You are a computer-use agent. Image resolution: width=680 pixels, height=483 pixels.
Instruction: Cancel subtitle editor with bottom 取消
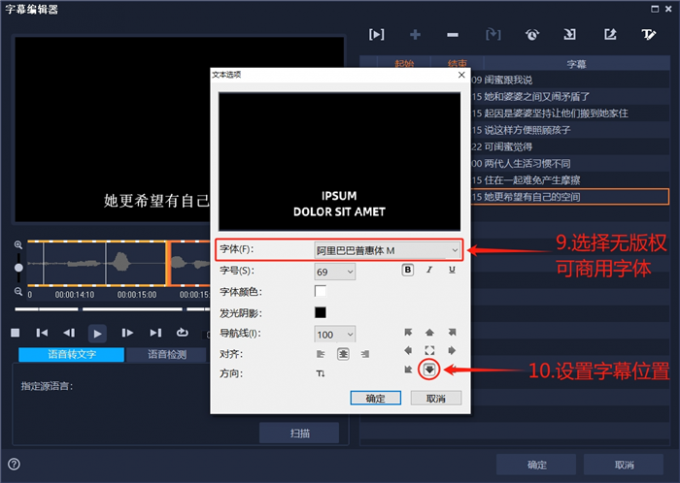pos(624,464)
